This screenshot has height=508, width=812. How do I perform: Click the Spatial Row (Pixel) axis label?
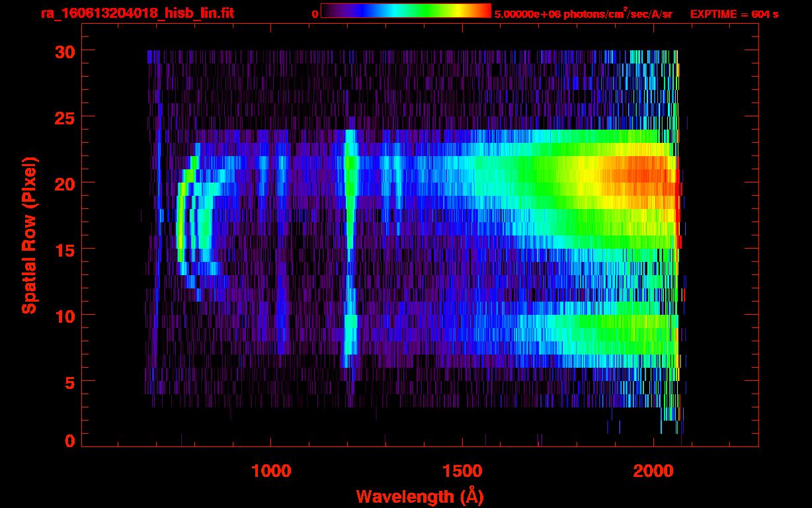(28, 235)
